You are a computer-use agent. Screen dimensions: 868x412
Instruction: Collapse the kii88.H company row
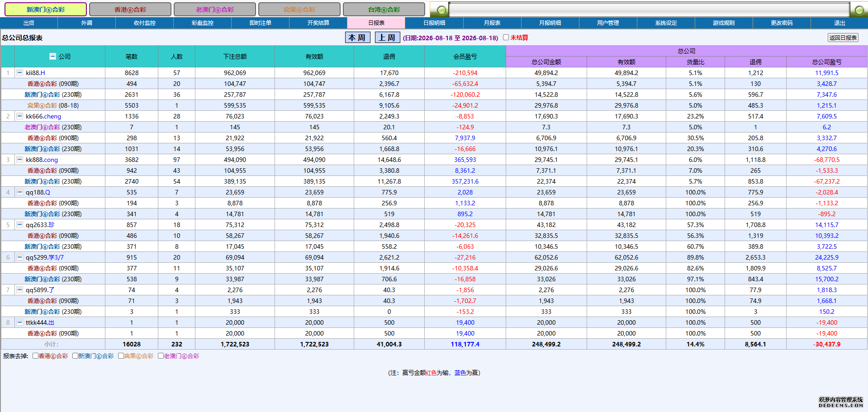(x=19, y=72)
